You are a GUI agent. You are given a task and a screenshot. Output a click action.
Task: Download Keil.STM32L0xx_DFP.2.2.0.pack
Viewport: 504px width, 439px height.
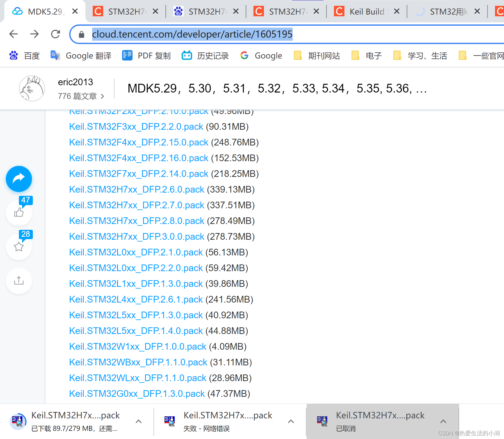click(136, 268)
